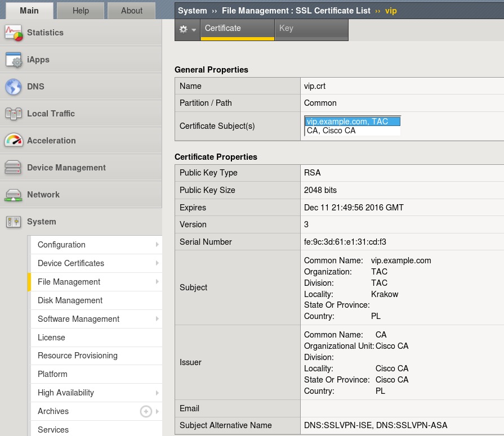504x436 pixels.
Task: Switch to the Main tab
Action: (x=29, y=11)
